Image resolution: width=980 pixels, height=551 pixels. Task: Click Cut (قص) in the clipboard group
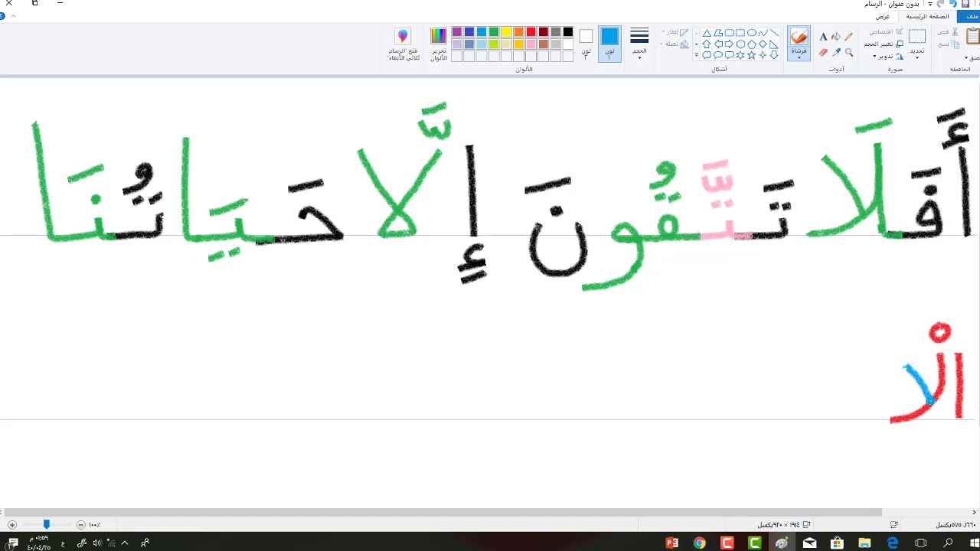pos(947,32)
